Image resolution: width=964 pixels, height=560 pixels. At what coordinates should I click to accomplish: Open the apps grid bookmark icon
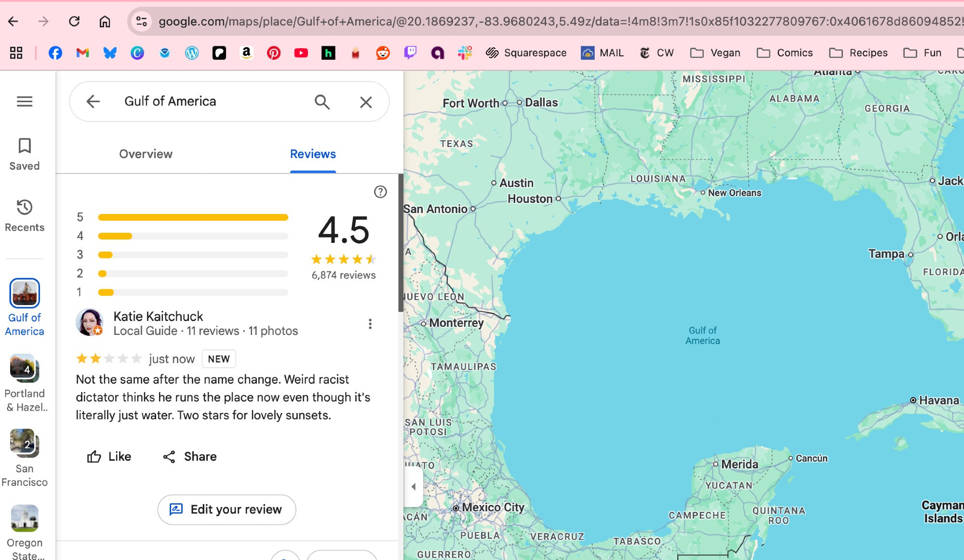tap(16, 53)
